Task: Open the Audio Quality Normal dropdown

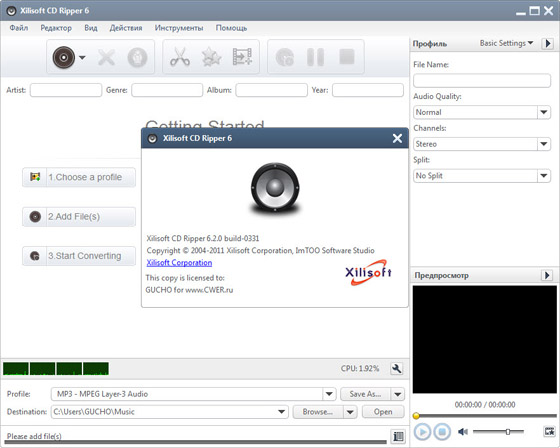Action: [x=544, y=112]
